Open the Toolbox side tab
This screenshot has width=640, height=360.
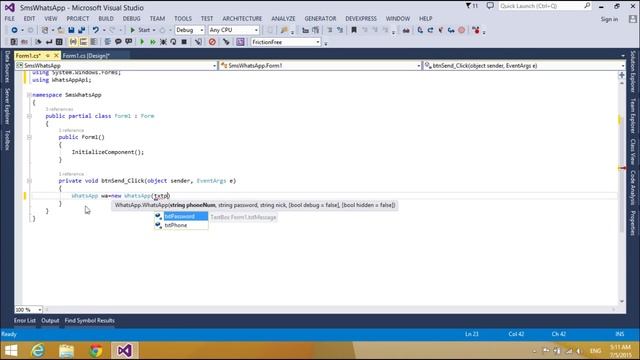coord(7,140)
